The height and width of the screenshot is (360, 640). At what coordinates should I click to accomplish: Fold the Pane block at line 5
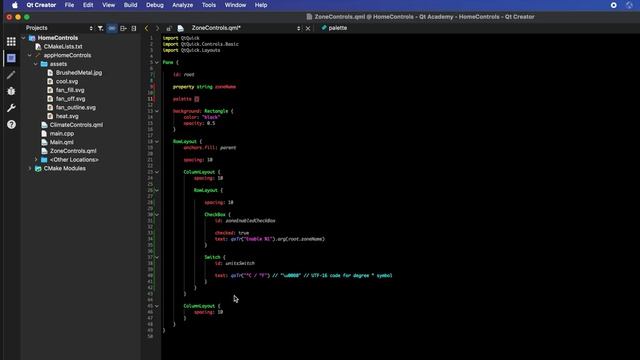point(157,62)
